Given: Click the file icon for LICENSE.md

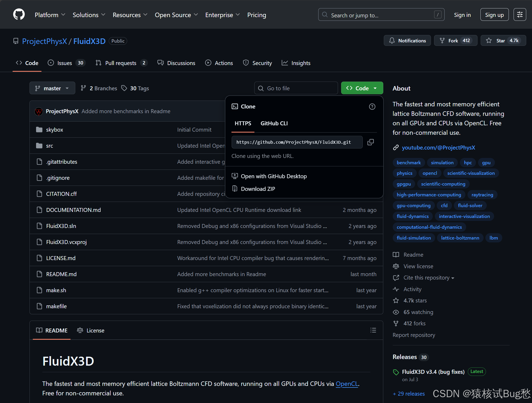Looking at the screenshot, I should click(39, 258).
